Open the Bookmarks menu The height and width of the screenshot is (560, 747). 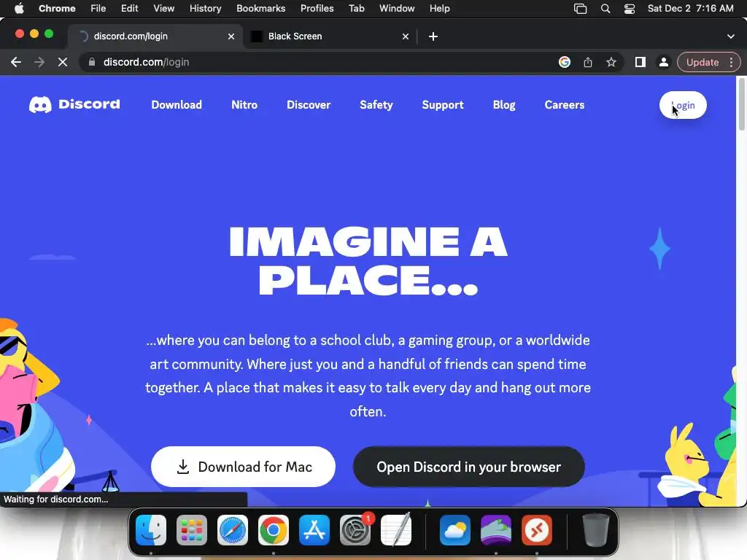click(260, 8)
